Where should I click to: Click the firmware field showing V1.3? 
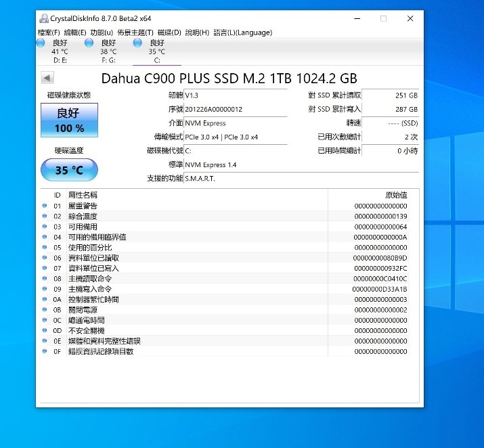click(236, 95)
